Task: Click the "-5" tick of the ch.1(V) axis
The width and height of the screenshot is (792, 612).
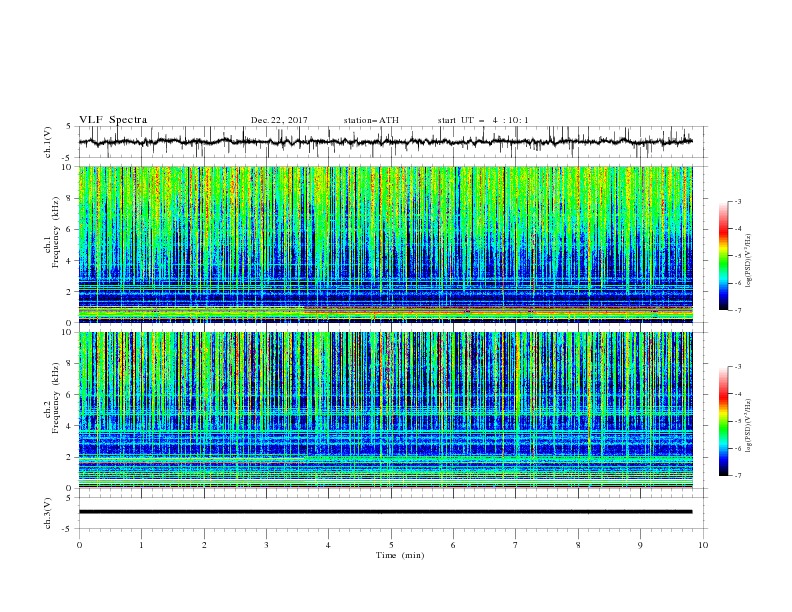Action: coord(68,158)
